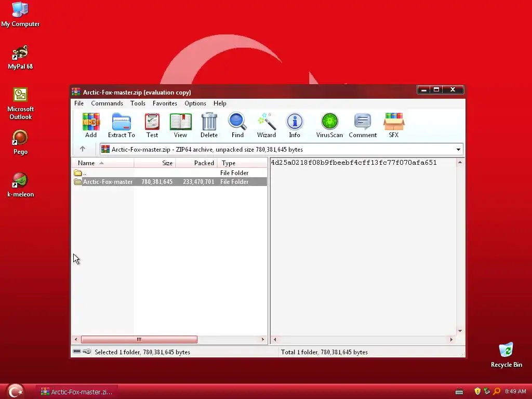The image size is (532, 399).
Task: Click the packed value 233,470,701
Action: [198, 182]
